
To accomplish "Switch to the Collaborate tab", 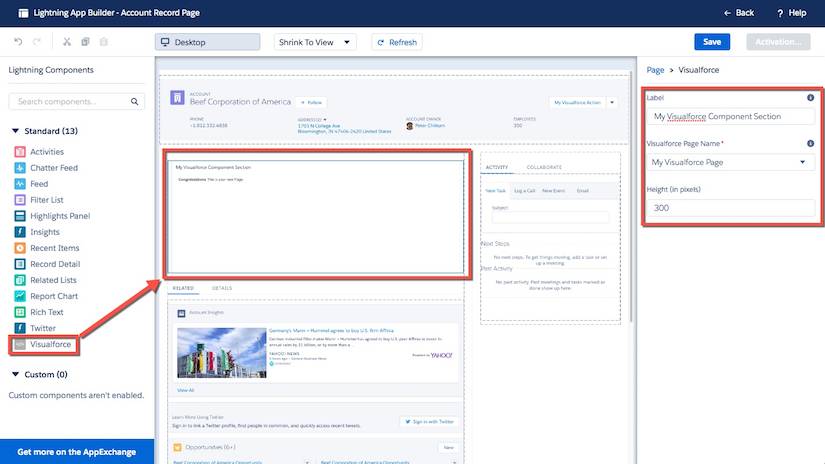I will 544,167.
